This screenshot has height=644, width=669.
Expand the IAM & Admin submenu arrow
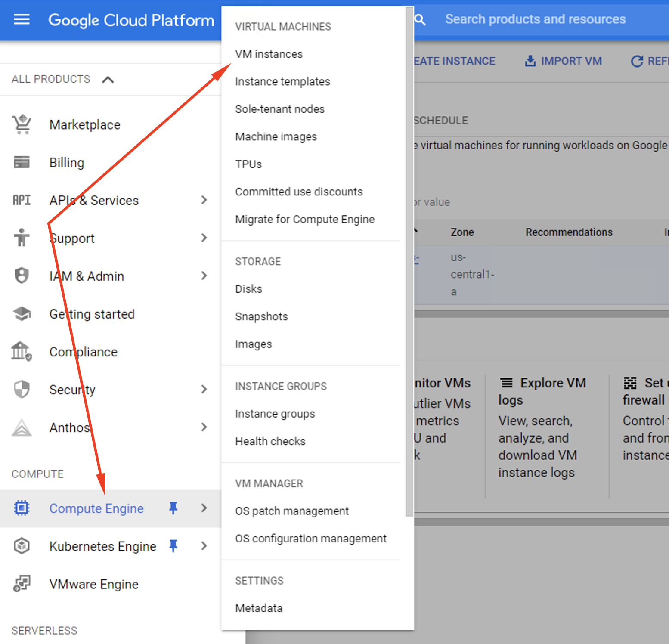point(204,276)
